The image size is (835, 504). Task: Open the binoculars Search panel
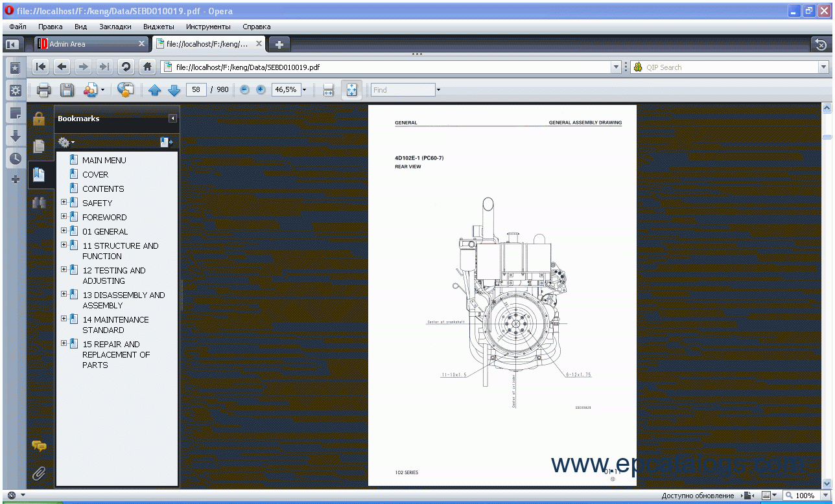point(39,203)
